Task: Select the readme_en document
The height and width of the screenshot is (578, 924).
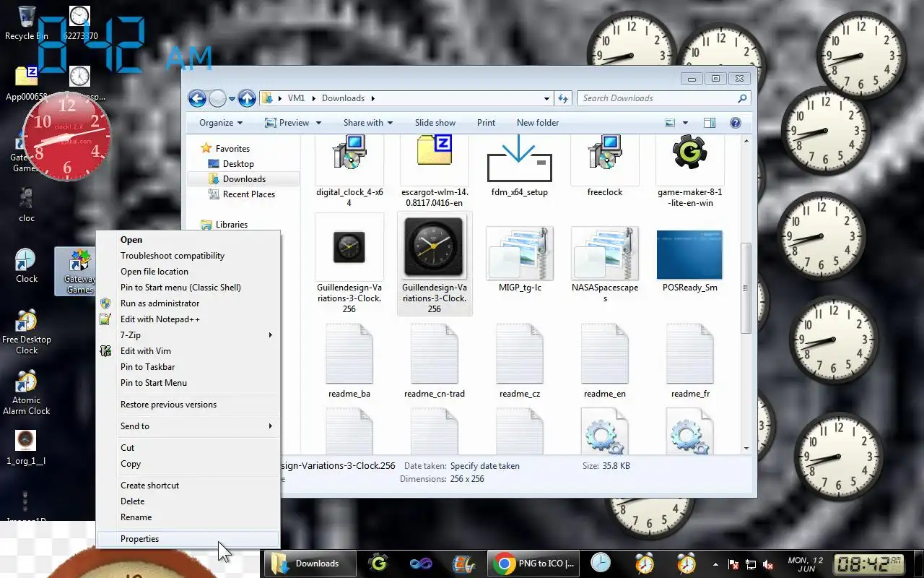Action: 605,361
